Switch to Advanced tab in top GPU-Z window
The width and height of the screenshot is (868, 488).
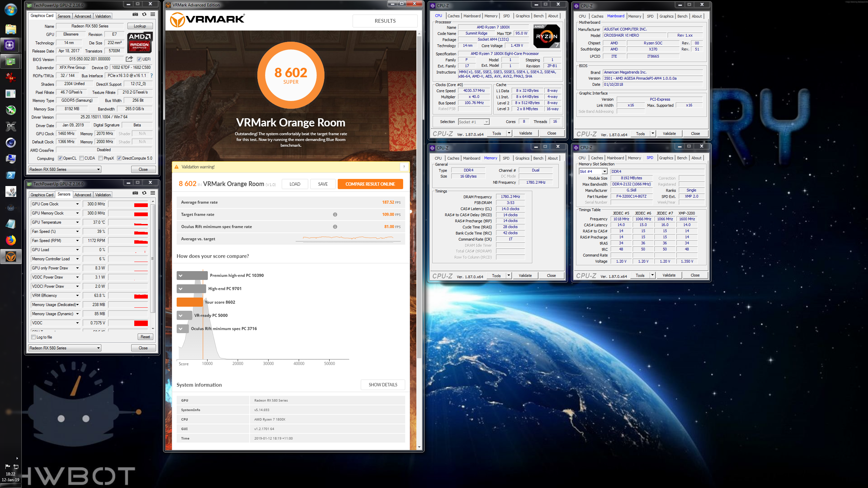tap(83, 16)
